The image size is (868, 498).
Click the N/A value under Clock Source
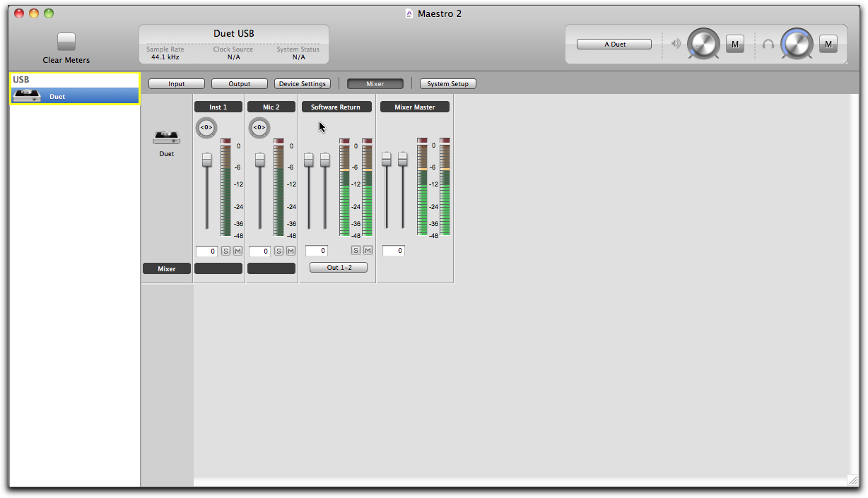point(234,57)
